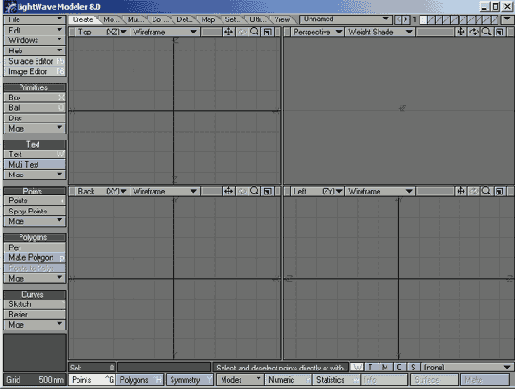This screenshot has height=389, width=515.
Task: Click the zoom magnifier in Perspective viewport
Action: tap(486, 32)
